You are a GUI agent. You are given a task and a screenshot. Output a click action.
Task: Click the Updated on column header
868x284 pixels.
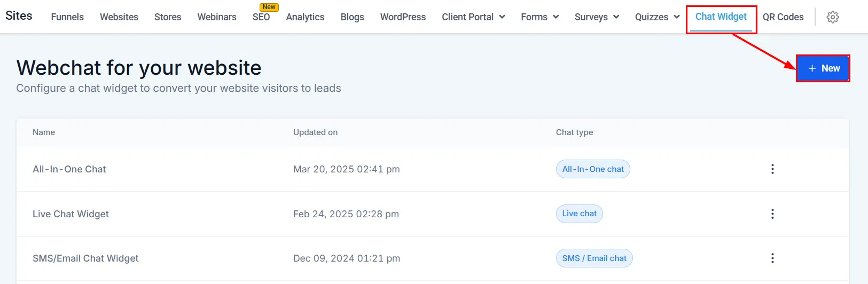pos(315,132)
